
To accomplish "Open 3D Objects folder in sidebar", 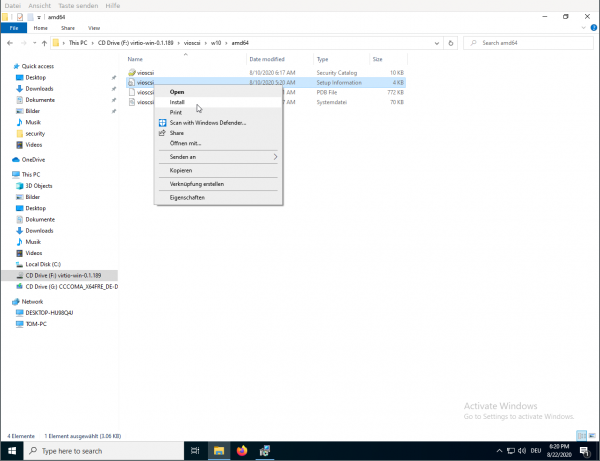I will tap(40, 185).
